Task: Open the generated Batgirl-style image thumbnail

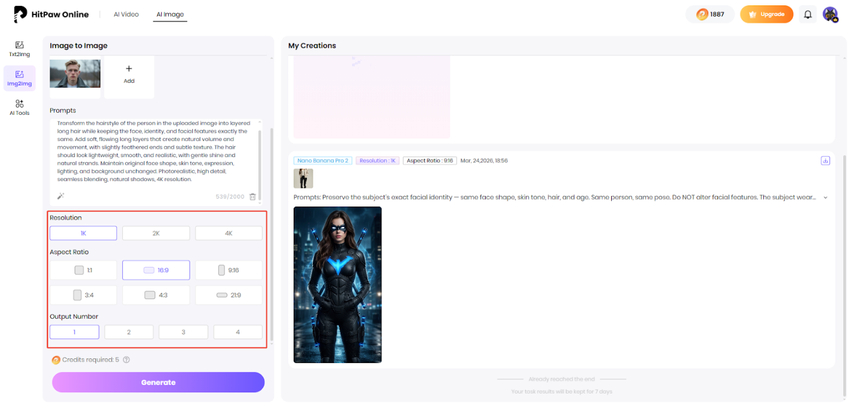Action: [x=337, y=284]
